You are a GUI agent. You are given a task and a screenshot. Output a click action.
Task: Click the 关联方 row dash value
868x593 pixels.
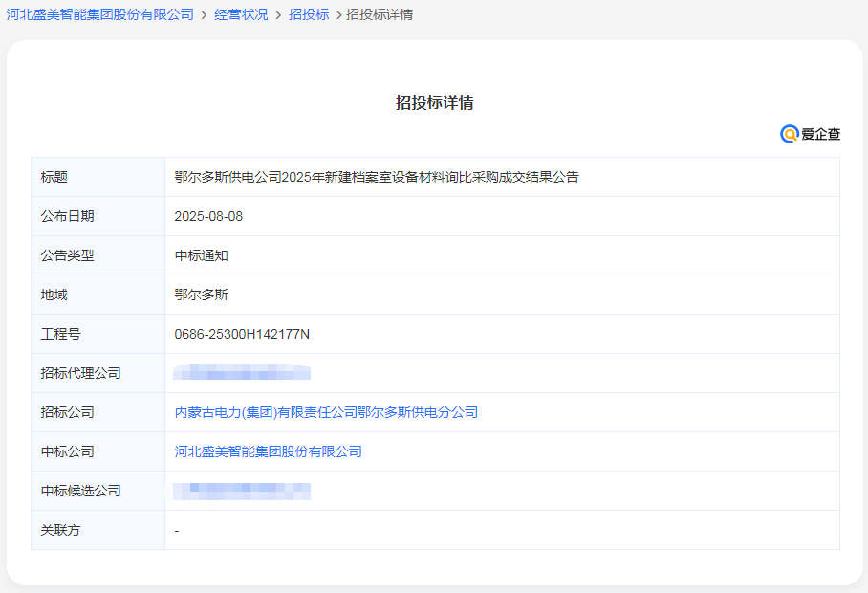177,530
